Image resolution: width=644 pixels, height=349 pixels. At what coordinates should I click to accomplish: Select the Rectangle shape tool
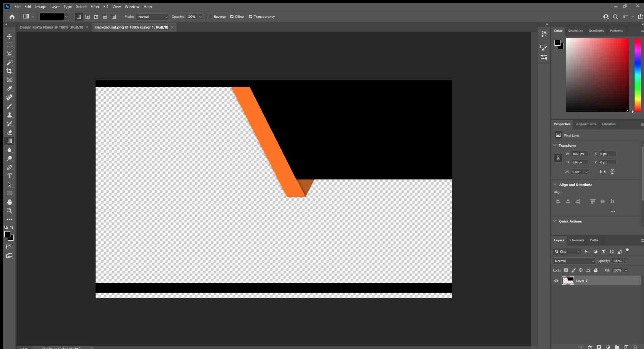coord(9,193)
